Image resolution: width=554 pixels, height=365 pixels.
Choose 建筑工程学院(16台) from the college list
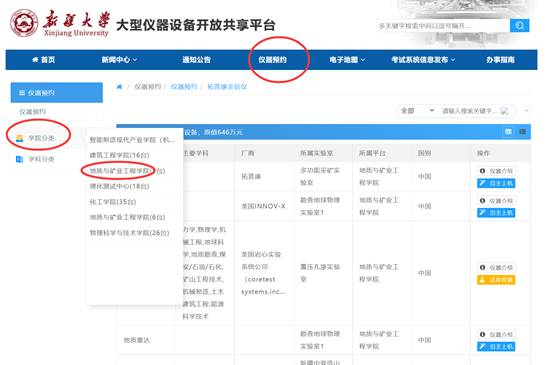pos(119,155)
